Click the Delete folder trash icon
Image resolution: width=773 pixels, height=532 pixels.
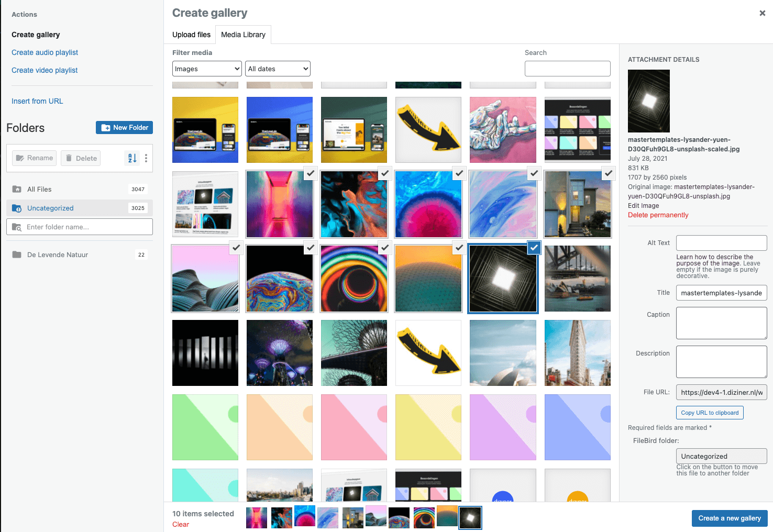70,158
